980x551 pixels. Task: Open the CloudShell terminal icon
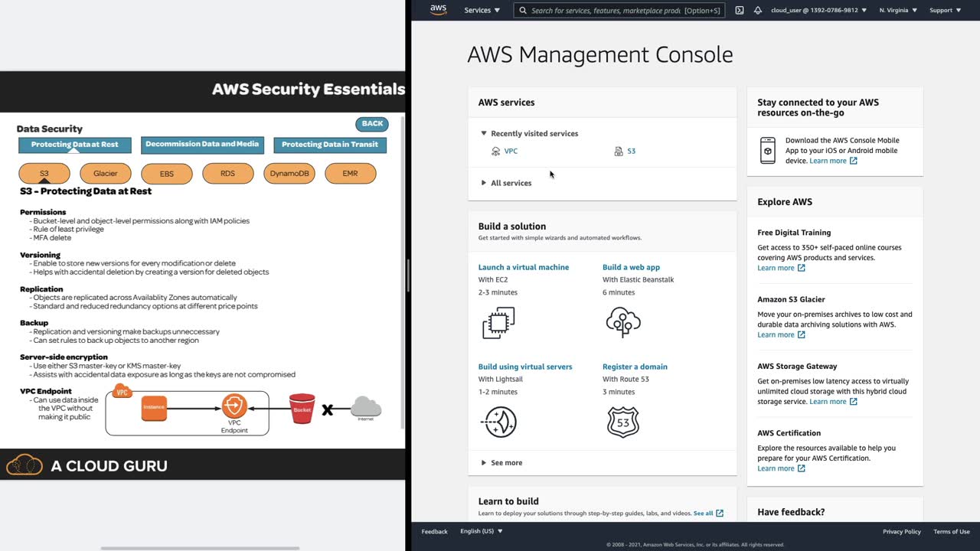(x=739, y=11)
